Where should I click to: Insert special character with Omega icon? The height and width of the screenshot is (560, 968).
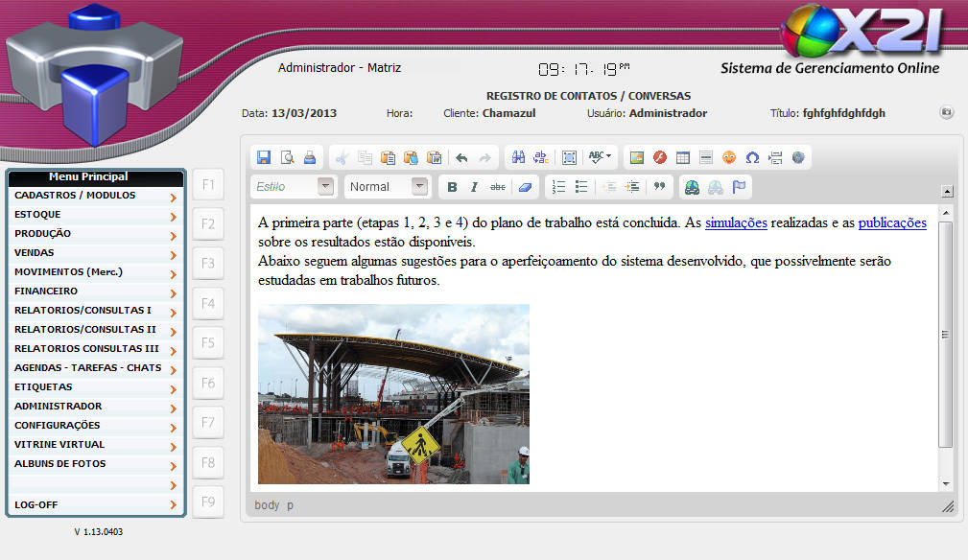(752, 158)
